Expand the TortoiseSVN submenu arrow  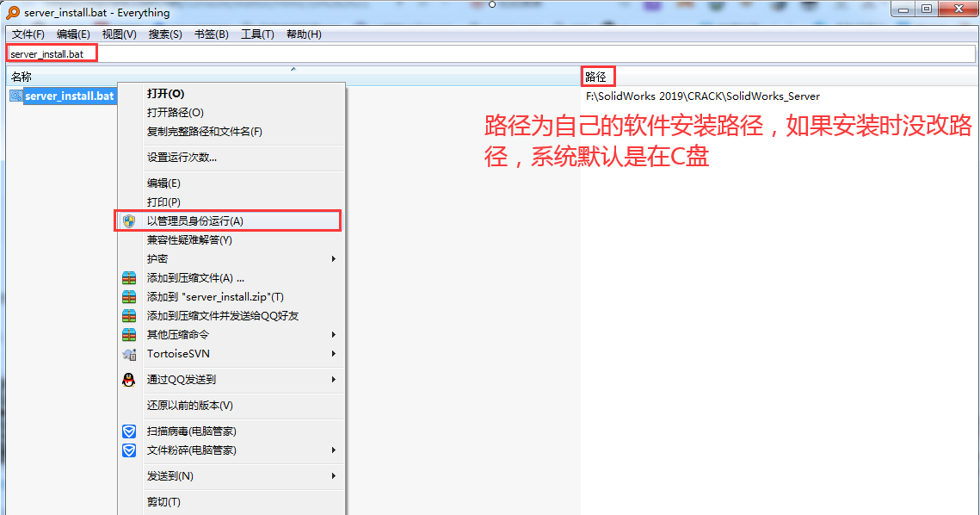334,354
